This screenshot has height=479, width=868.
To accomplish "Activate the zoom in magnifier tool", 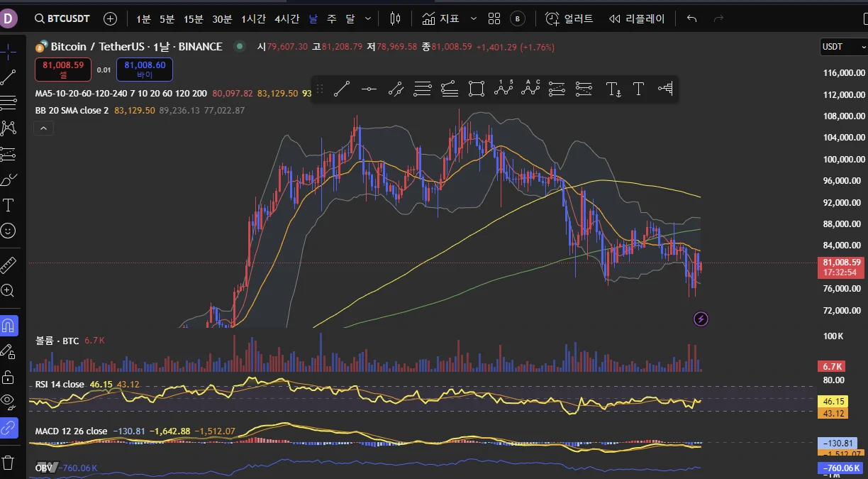I will coord(9,290).
